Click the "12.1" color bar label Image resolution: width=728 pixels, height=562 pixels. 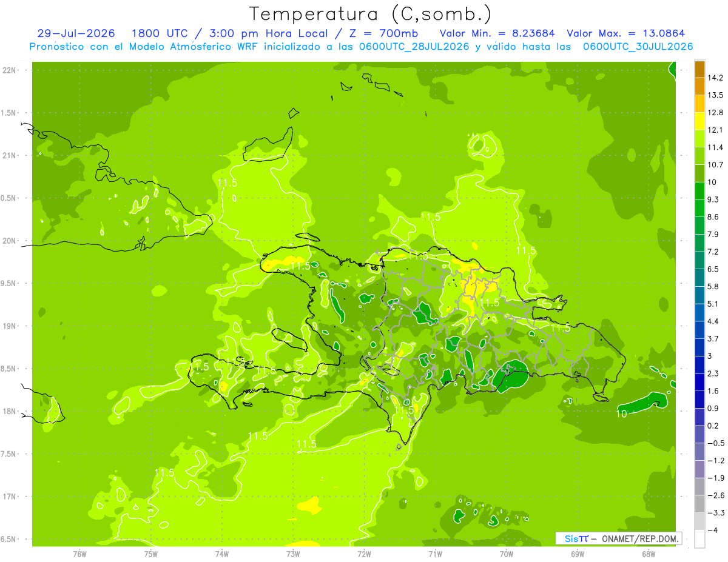click(x=716, y=130)
